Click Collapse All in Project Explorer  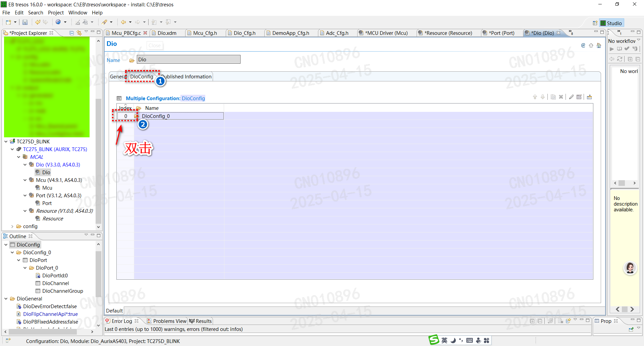pos(71,33)
